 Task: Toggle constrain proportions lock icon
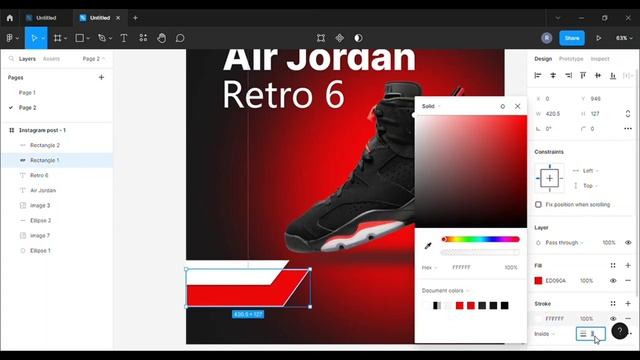pos(628,114)
